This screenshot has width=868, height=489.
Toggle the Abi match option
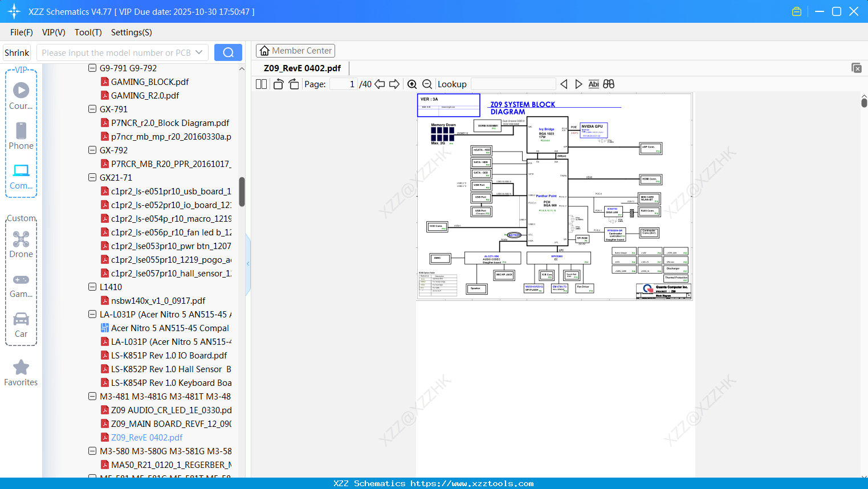point(593,84)
